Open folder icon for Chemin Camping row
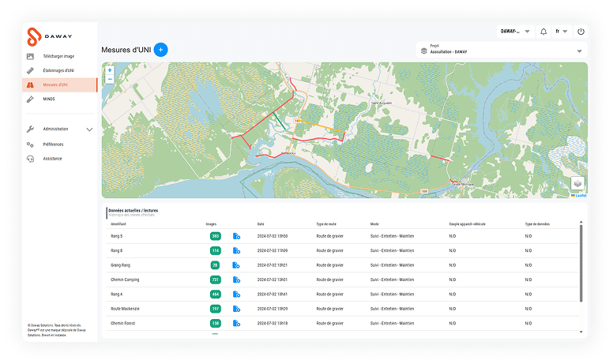Viewport: 613px width, 364px height. coord(236,280)
